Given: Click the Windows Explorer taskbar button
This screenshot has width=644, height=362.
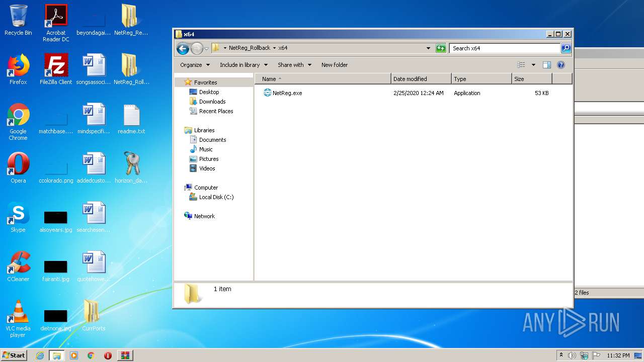Looking at the screenshot, I should pyautogui.click(x=57, y=355).
